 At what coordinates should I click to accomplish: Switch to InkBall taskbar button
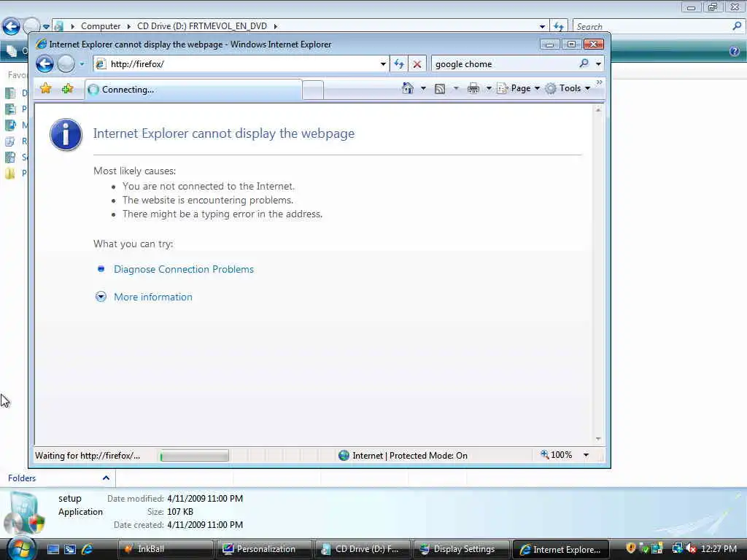point(166,549)
